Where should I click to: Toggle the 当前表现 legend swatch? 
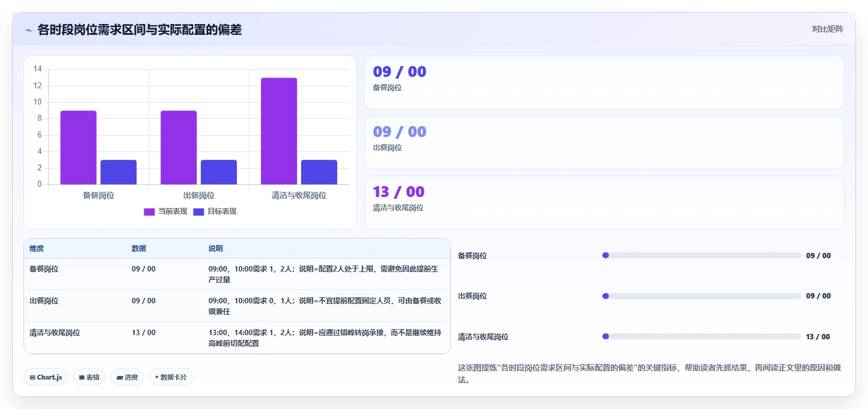point(150,211)
